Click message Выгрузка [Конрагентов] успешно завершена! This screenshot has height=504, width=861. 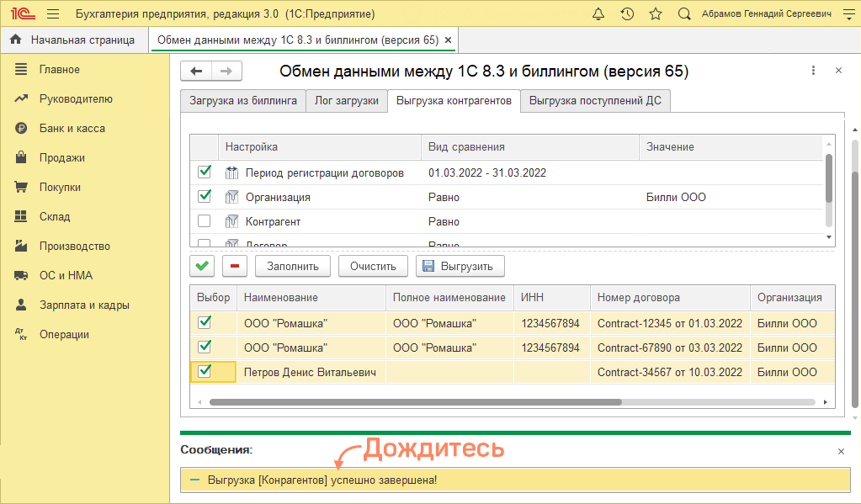pyautogui.click(x=322, y=480)
